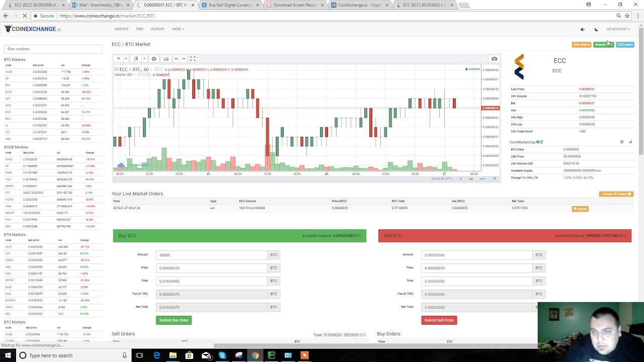Undo the last chart action

click(x=176, y=59)
